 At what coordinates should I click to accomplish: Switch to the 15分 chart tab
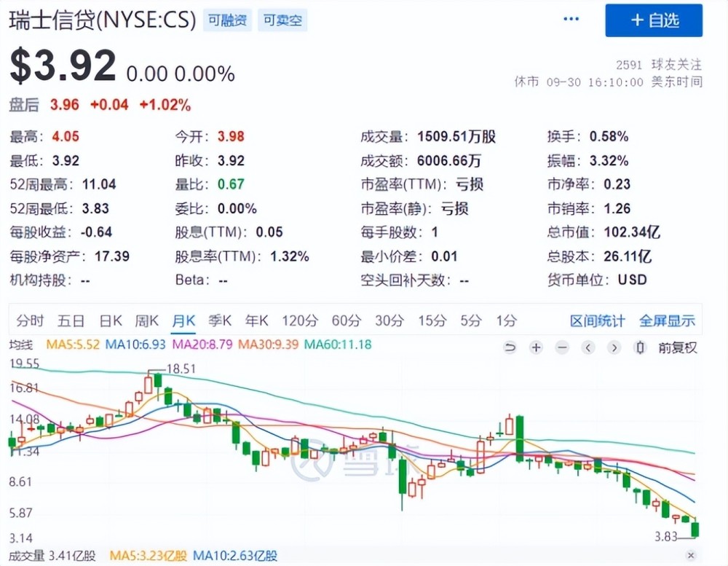(432, 321)
